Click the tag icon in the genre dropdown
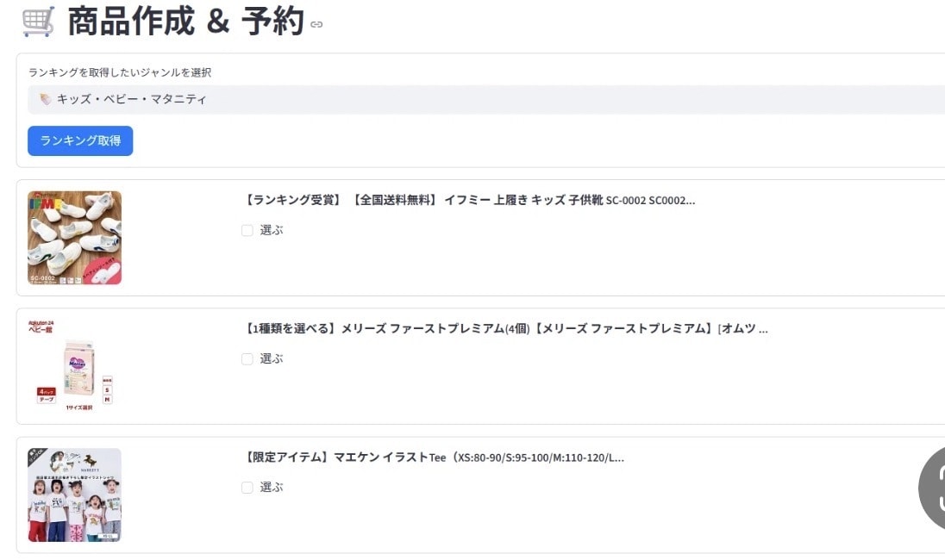Viewport: 945px width, 560px height. click(45, 99)
